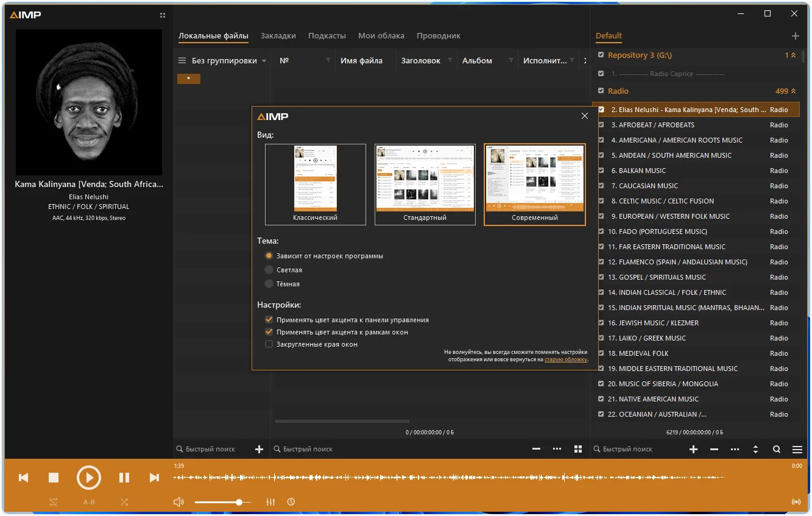
Task: Open the playlist hamburger menu icon
Action: click(797, 450)
